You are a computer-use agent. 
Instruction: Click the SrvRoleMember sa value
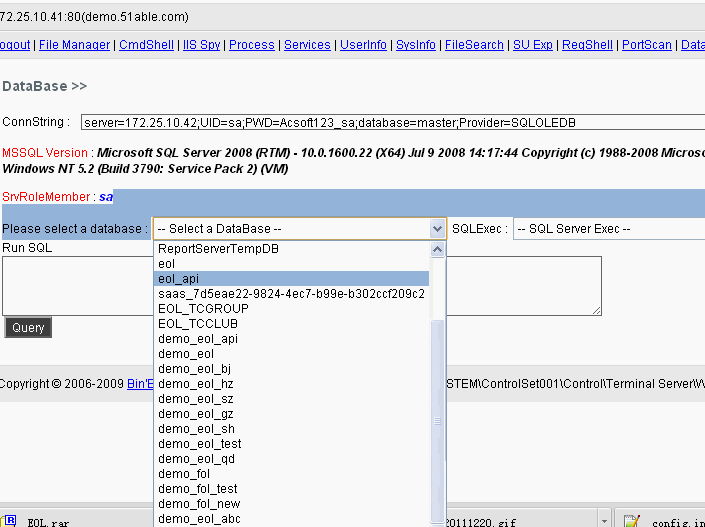(106, 197)
